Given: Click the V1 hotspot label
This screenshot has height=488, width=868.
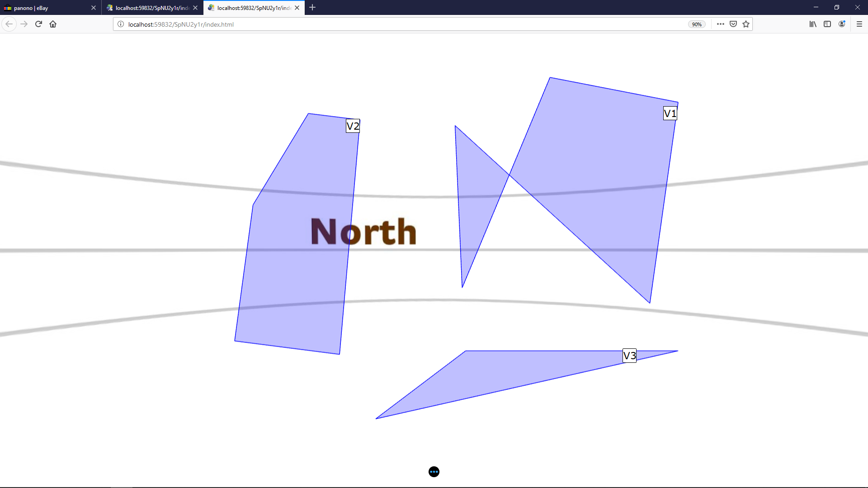Looking at the screenshot, I should [x=670, y=113].
